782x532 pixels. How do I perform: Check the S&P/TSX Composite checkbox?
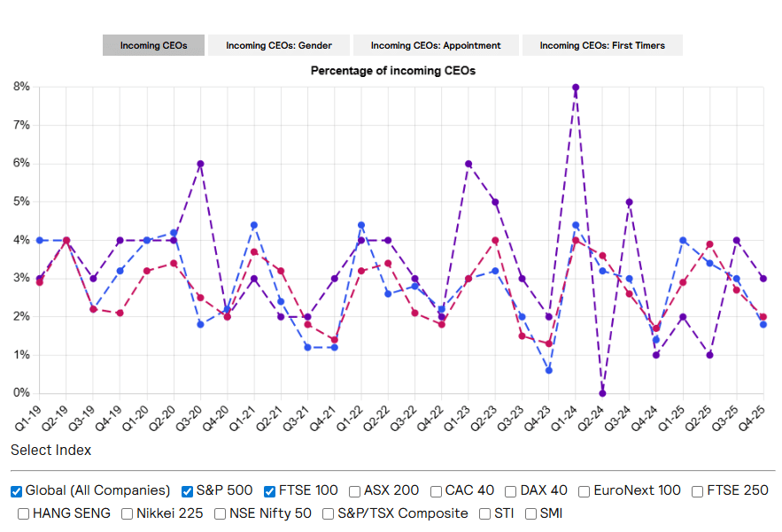tap(329, 513)
